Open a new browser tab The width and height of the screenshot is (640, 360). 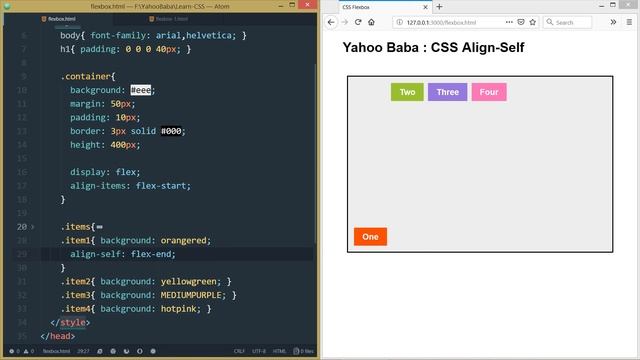pos(439,7)
